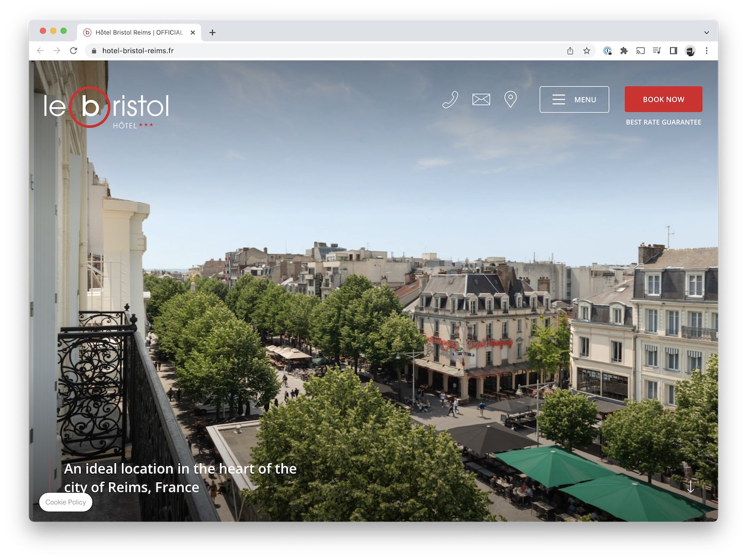Toggle the browser side panel

[673, 51]
